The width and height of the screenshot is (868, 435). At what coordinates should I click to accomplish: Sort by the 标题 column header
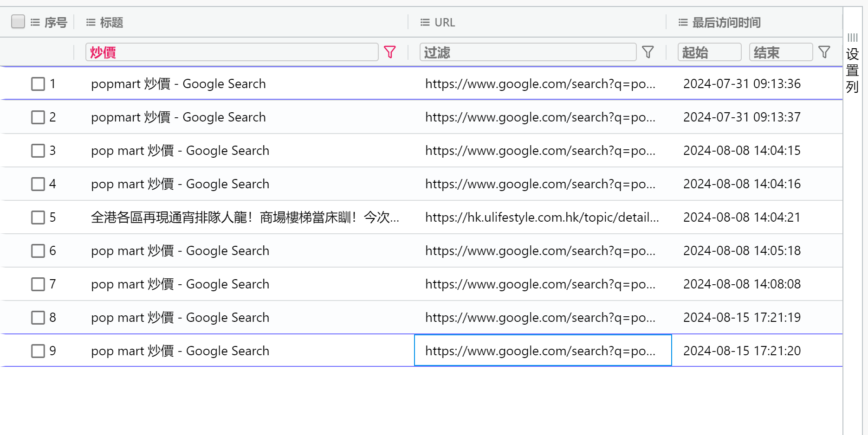pyautogui.click(x=111, y=22)
